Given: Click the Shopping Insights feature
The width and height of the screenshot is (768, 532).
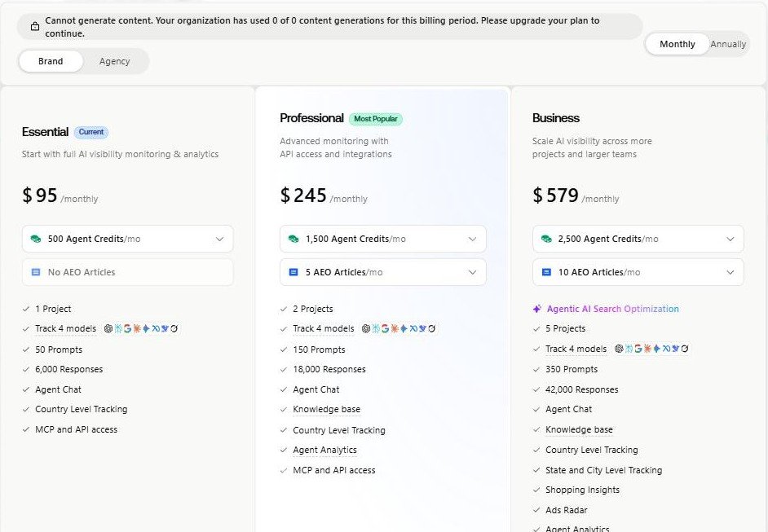Looking at the screenshot, I should coord(582,490).
